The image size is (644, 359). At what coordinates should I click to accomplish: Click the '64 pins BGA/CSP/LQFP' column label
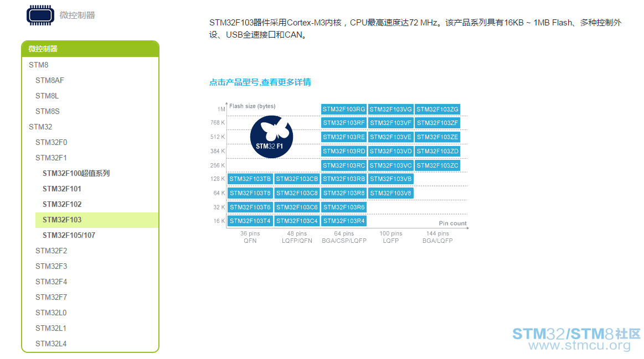point(344,237)
